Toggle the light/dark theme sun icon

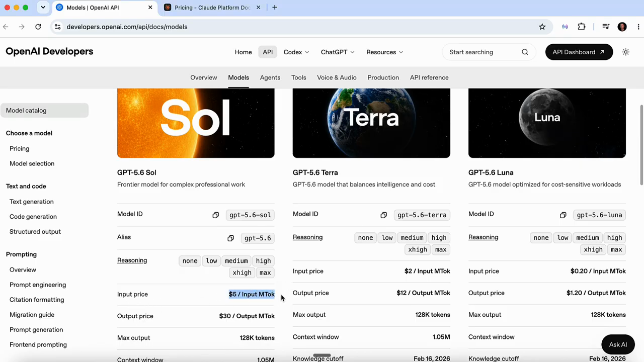626,52
